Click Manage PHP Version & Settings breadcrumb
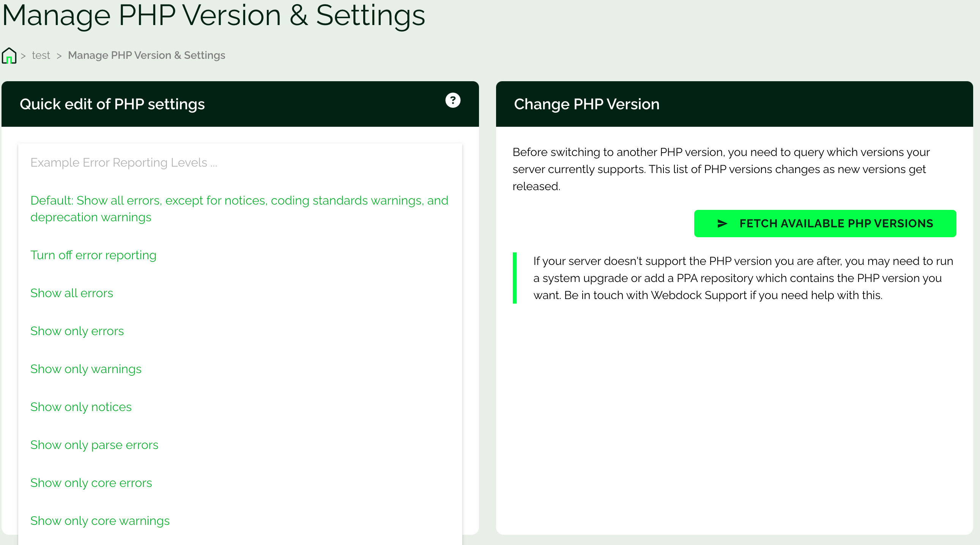Viewport: 980px width, 545px height. point(147,55)
